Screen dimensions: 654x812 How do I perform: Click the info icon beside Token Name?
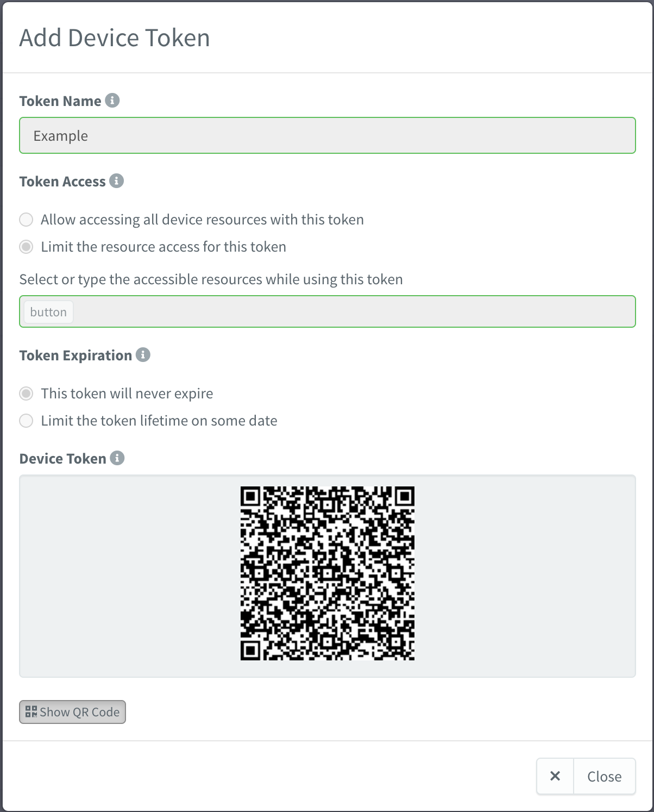point(112,101)
